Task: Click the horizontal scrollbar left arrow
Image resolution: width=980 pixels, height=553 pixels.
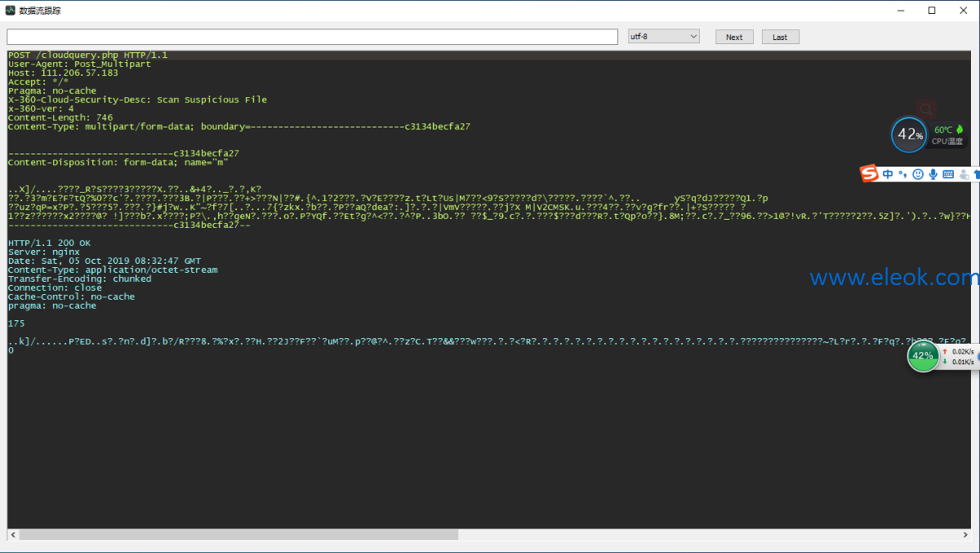Action: [x=12, y=534]
